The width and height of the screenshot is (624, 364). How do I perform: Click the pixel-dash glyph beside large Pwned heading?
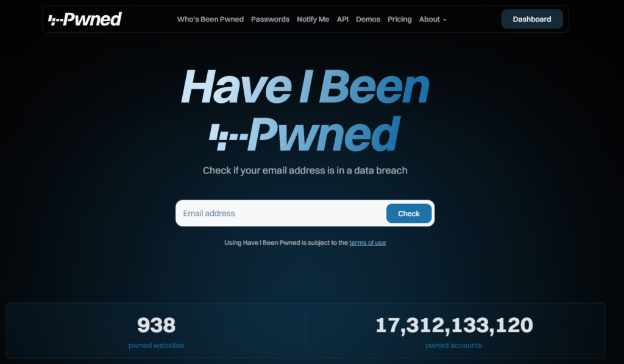coord(229,137)
